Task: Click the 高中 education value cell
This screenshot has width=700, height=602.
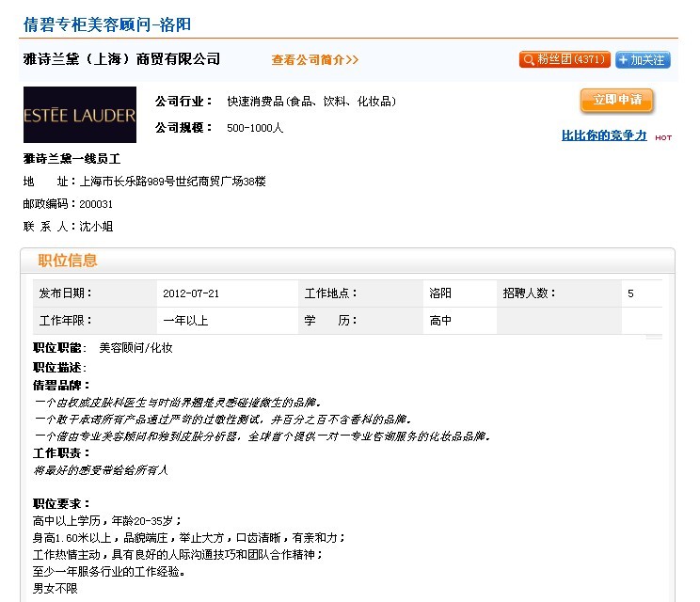Action: tap(440, 321)
